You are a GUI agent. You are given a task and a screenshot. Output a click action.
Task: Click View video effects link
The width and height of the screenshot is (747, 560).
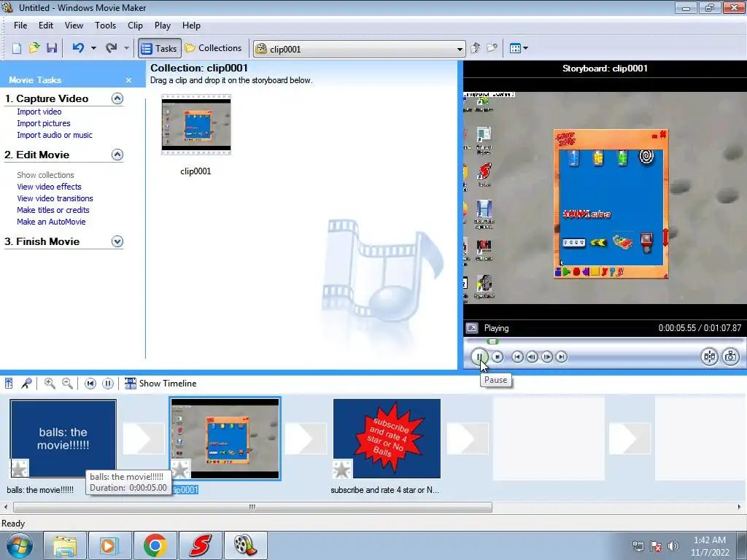49,187
